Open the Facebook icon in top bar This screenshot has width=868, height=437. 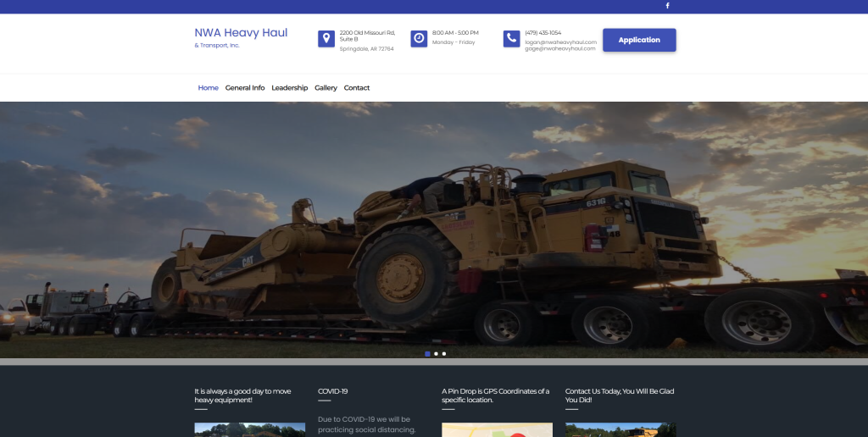tap(667, 6)
